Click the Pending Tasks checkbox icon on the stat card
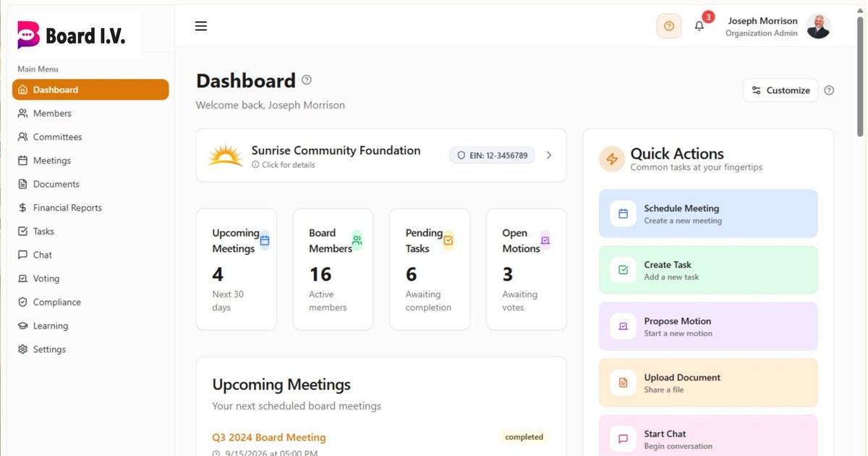 (448, 240)
